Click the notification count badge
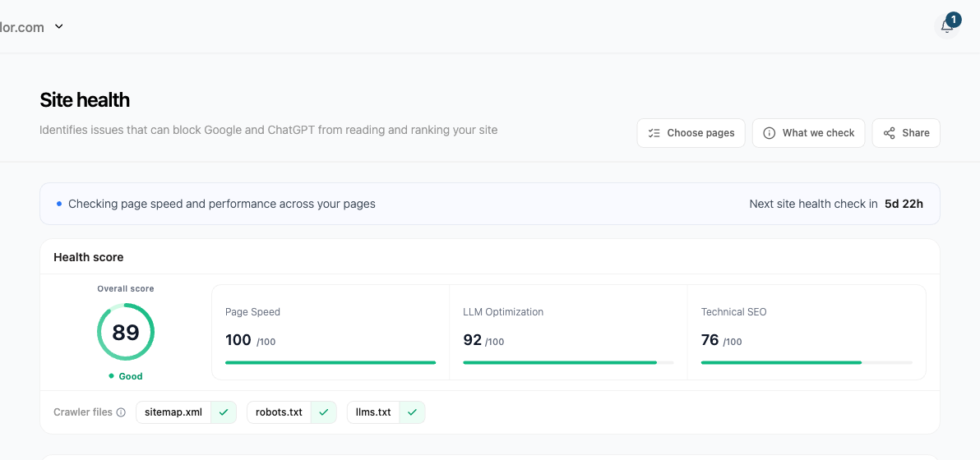The height and width of the screenshot is (460, 980). point(954,20)
